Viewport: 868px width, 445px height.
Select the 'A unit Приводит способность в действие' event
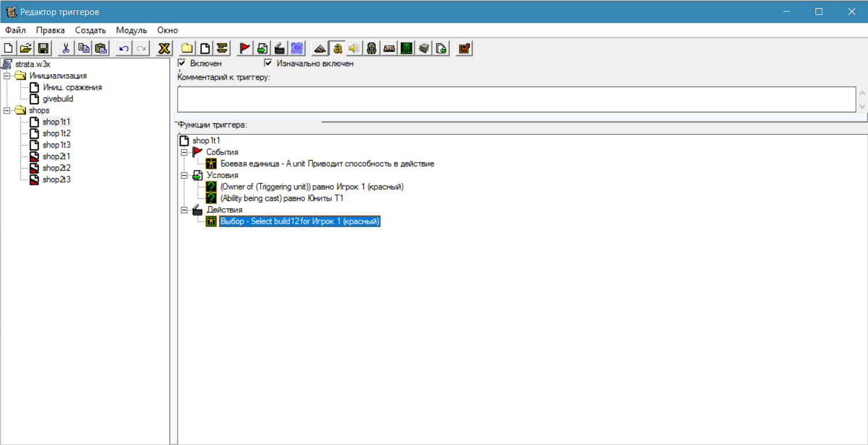pyautogui.click(x=327, y=164)
